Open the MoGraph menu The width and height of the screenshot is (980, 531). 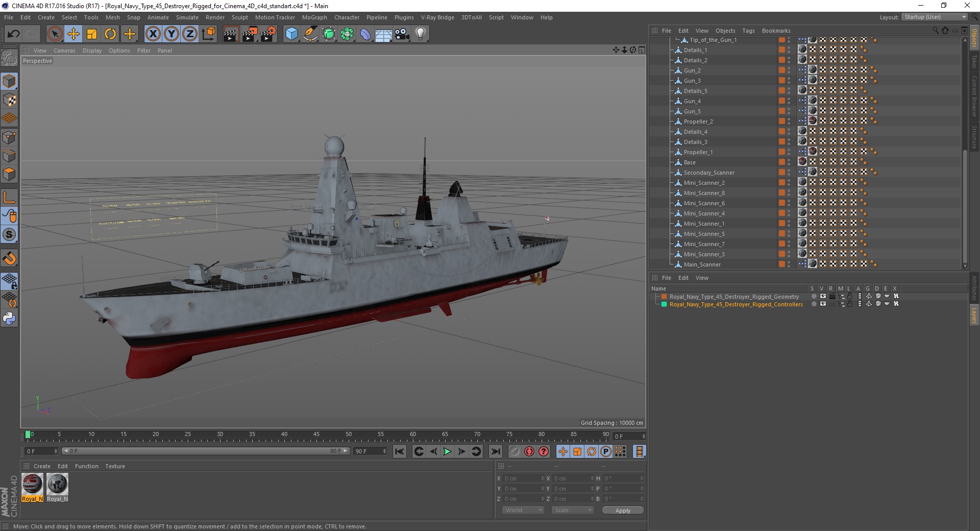click(x=314, y=17)
